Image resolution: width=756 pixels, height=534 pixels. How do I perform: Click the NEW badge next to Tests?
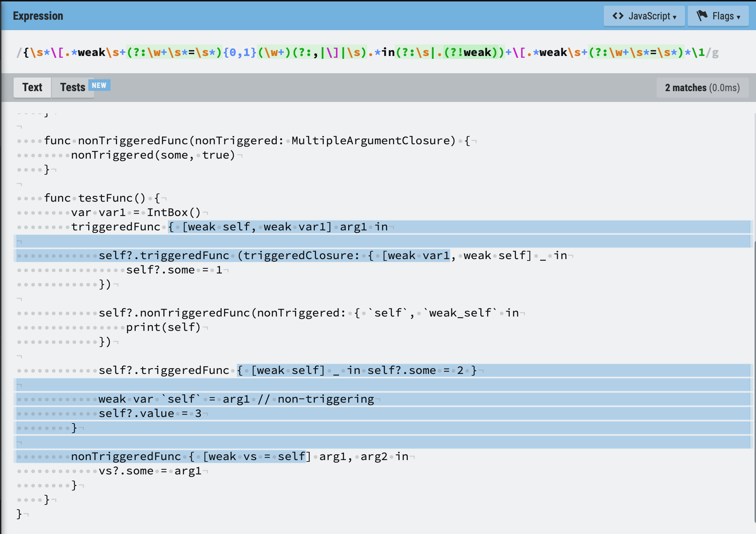(x=99, y=85)
